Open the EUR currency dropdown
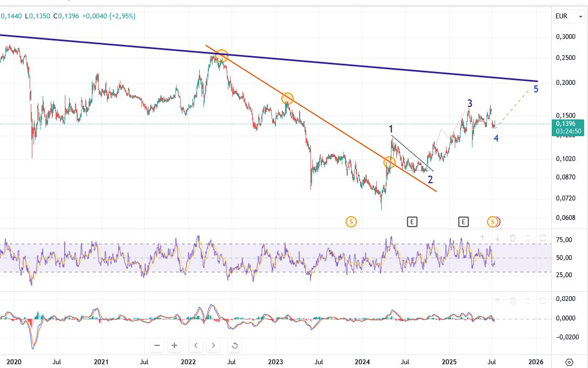Image resolution: width=588 pixels, height=368 pixels. 569,16
